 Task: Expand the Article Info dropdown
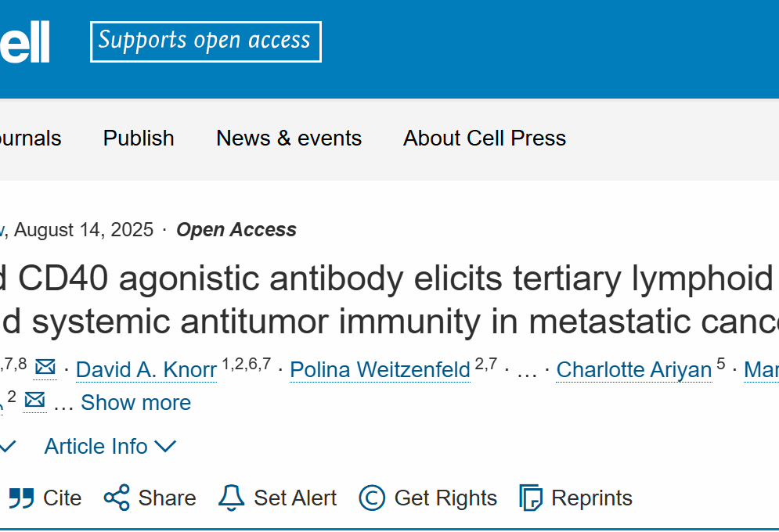[110, 446]
